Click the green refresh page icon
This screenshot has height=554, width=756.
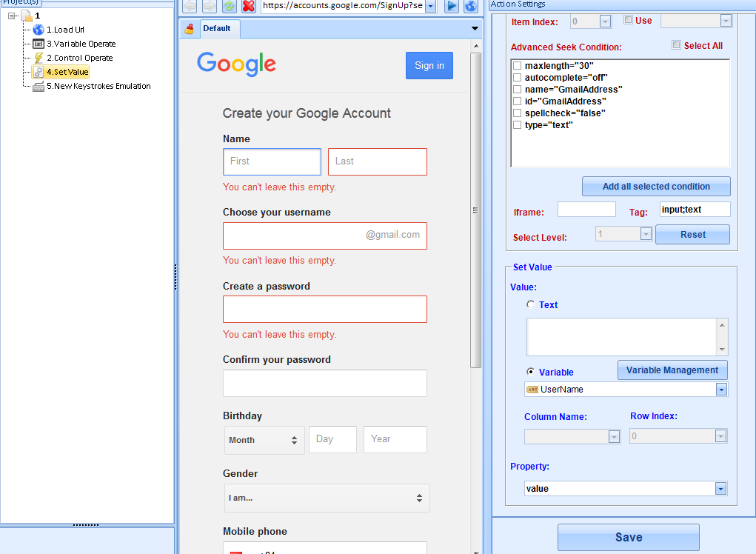230,6
